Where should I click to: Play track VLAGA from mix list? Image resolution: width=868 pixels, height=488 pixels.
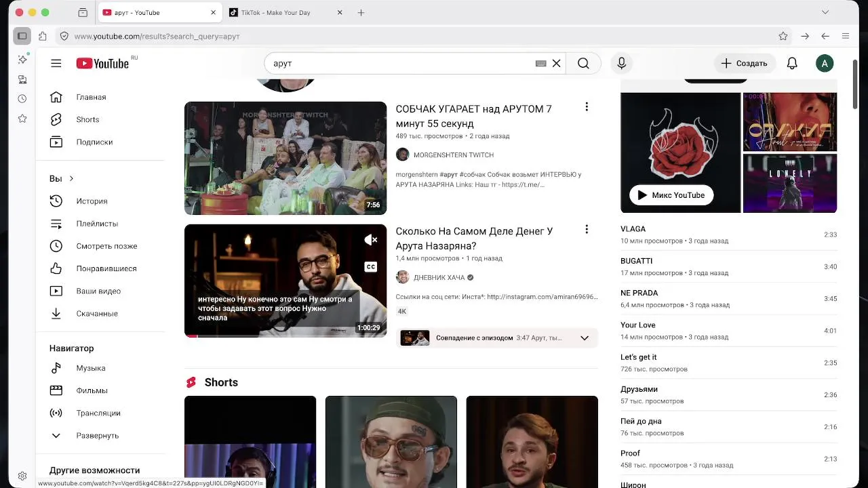(728, 235)
